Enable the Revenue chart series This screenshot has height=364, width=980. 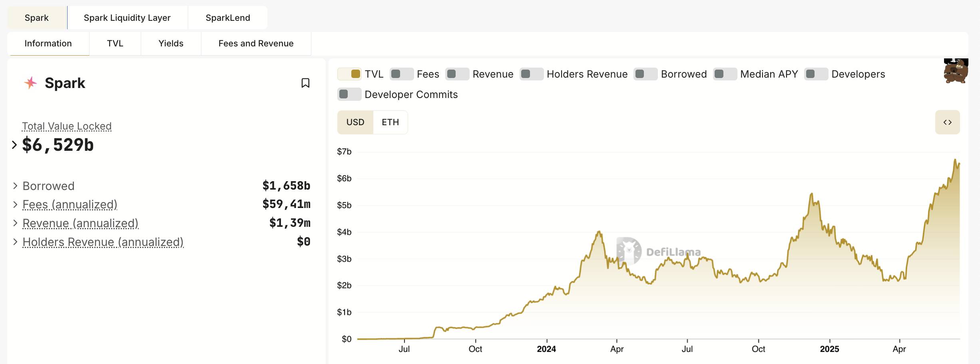tap(457, 74)
